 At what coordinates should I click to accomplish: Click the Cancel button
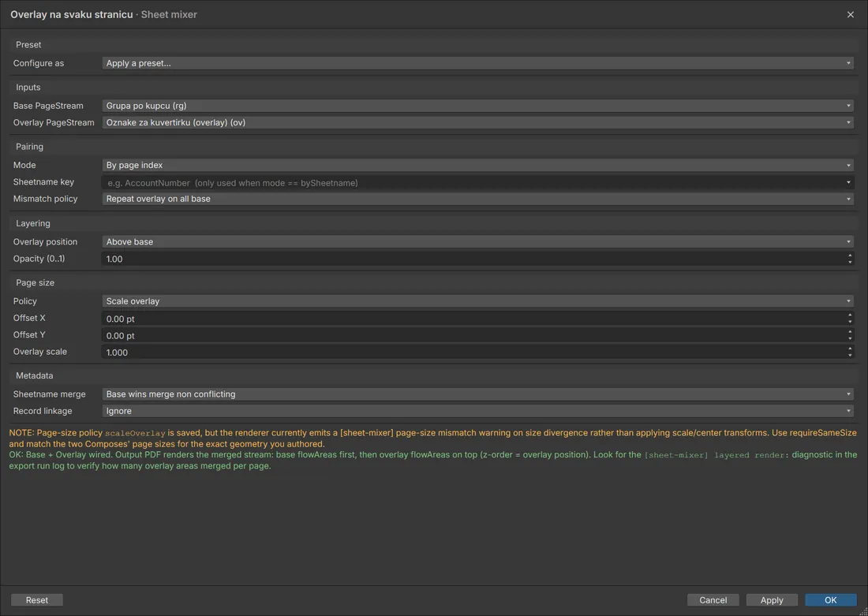(x=713, y=600)
